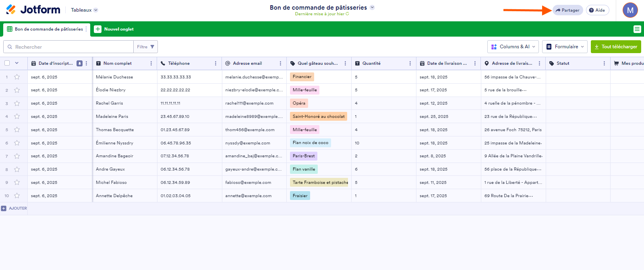Click the Aide help button
644x270 pixels.
[x=597, y=10]
